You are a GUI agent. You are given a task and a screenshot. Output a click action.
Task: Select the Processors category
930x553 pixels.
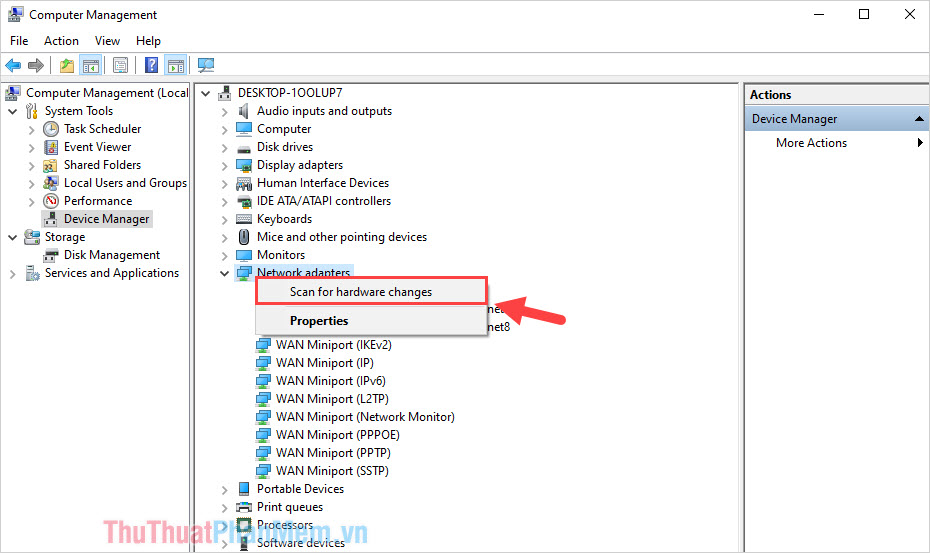coord(284,525)
